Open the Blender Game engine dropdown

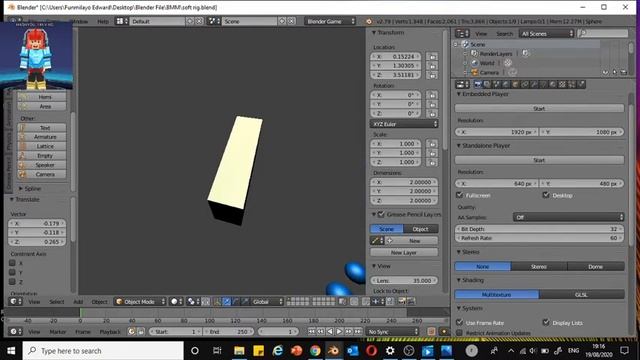pos(330,21)
